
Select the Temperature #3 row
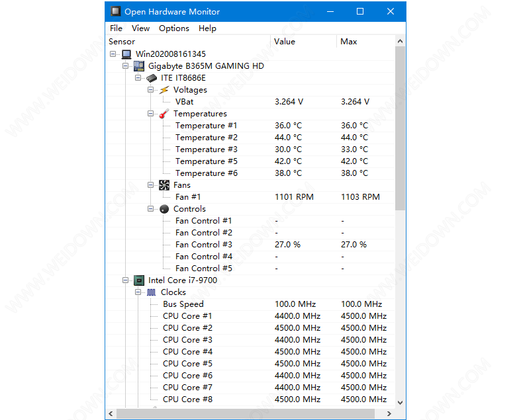click(x=250, y=149)
